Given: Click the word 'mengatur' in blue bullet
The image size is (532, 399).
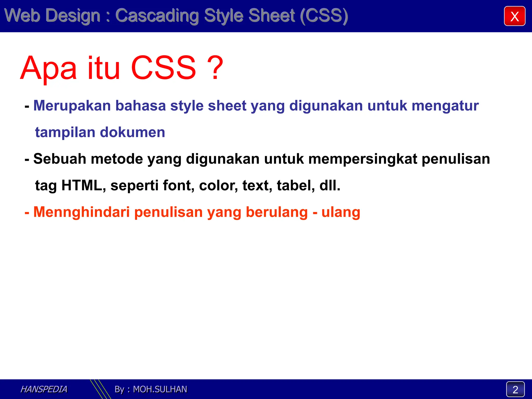Looking at the screenshot, I should click(x=445, y=106).
